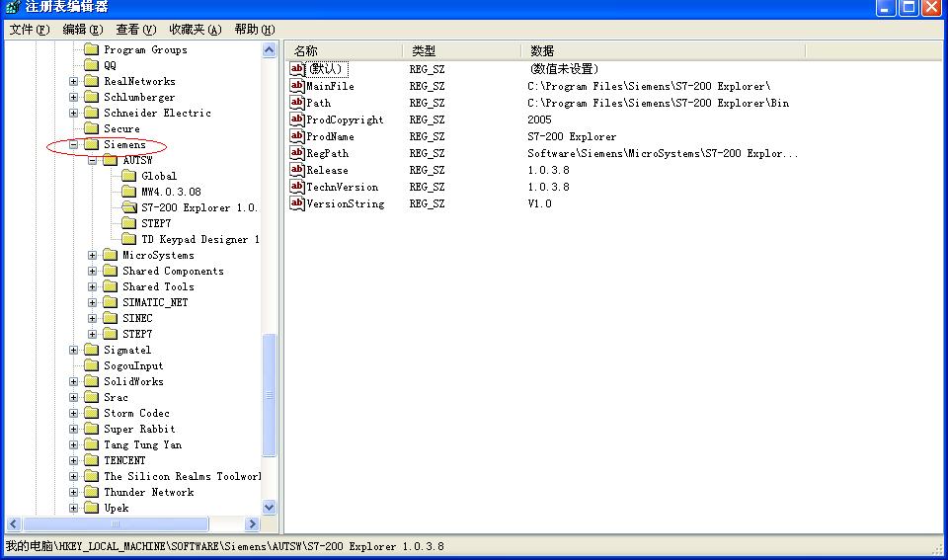Click the tree pane scroll-down arrow
The image size is (948, 560).
[270, 508]
